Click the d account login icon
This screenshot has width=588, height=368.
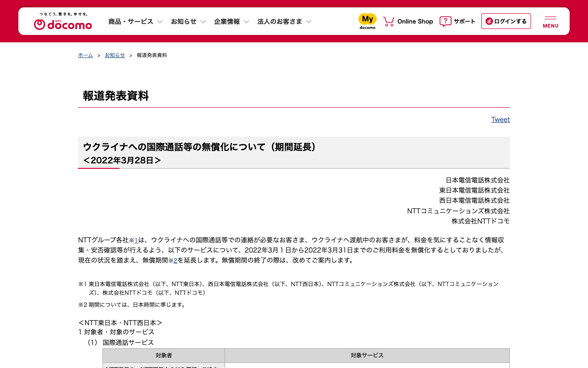pyautogui.click(x=489, y=21)
